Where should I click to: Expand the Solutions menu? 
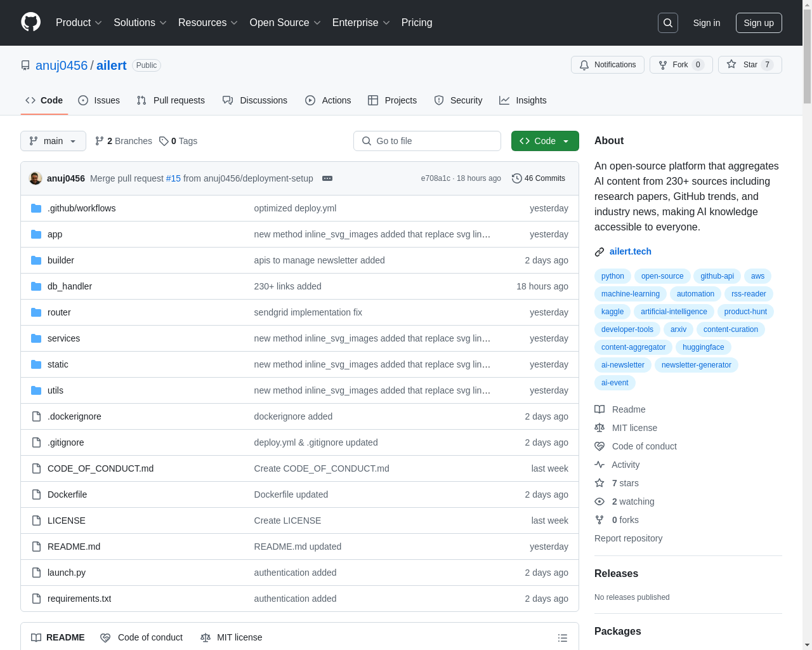(x=140, y=23)
